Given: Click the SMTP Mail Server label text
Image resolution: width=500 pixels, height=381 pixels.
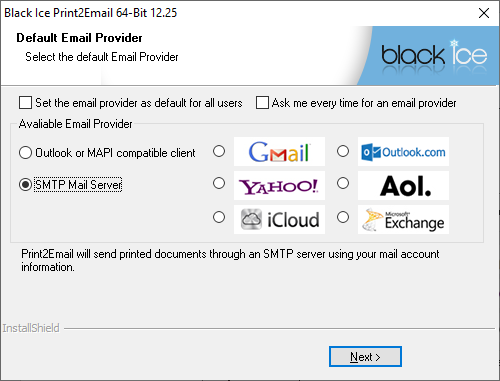Looking at the screenshot, I should coord(78,185).
